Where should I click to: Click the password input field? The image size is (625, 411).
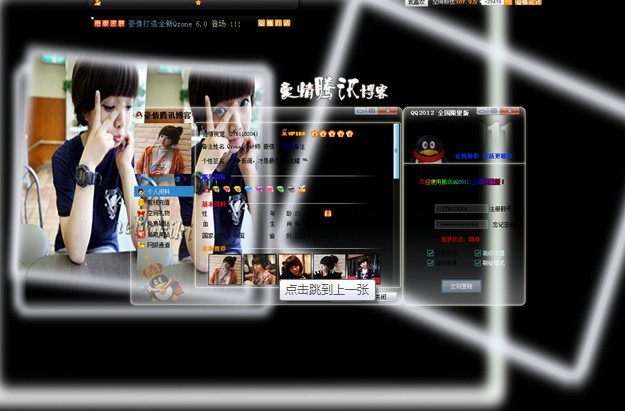[x=461, y=224]
